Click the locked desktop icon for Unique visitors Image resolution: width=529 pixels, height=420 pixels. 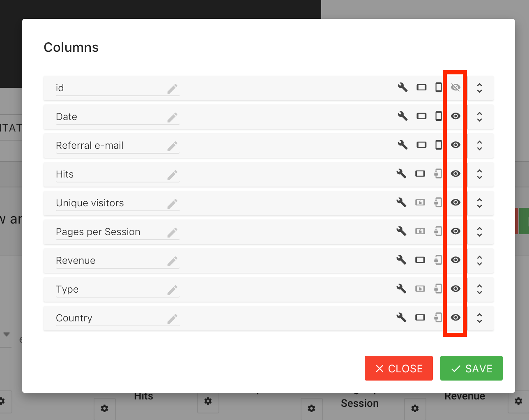pos(420,202)
